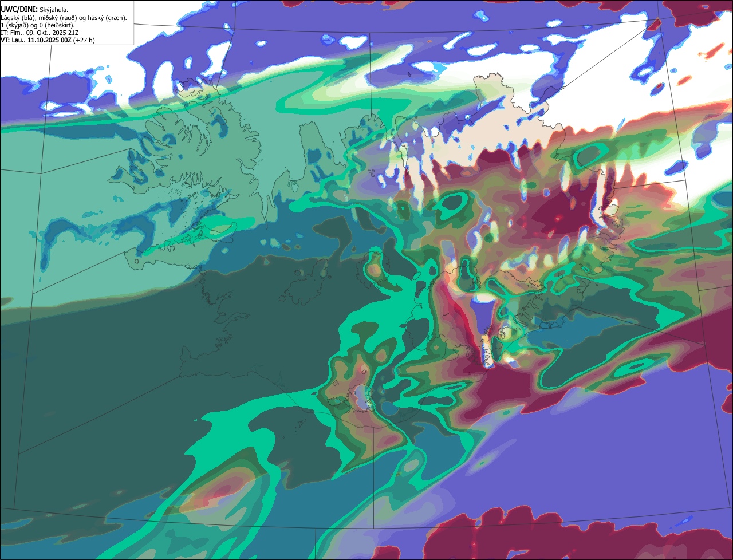
Task: Click the '(+27 h)' forecast offset text
Action: [x=84, y=40]
